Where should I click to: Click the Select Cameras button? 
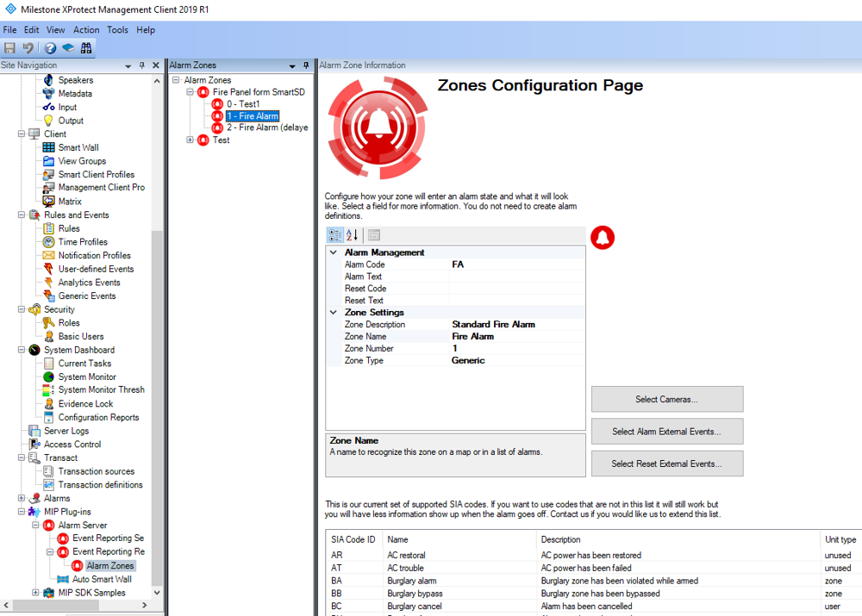666,399
